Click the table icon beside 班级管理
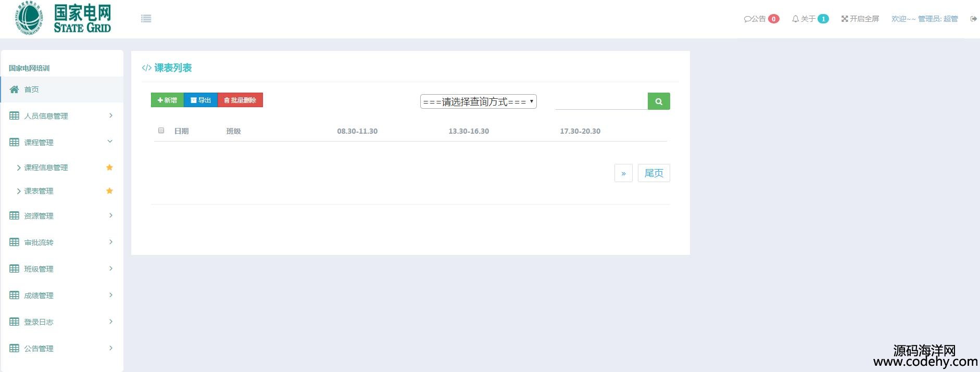Screen dimensions: 980x372 tap(14, 268)
